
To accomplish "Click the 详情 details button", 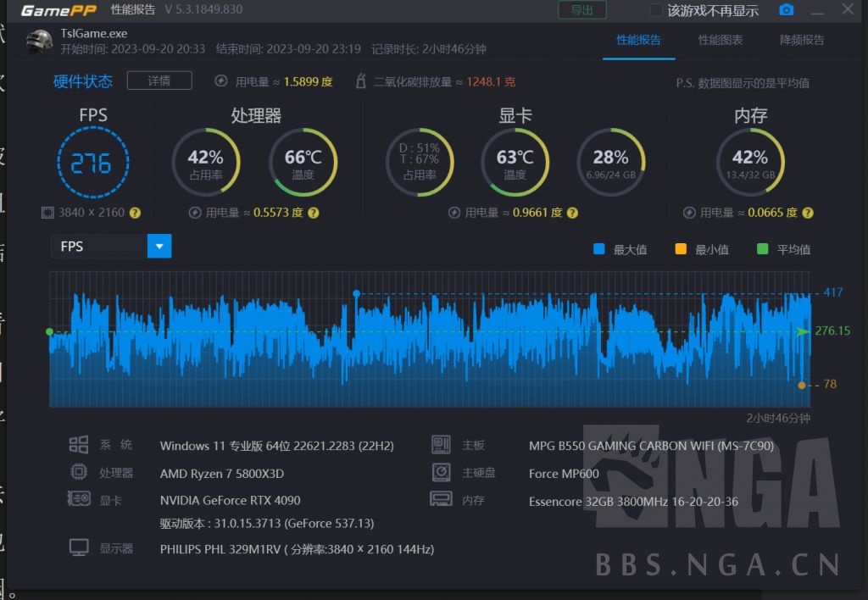I will coord(159,81).
